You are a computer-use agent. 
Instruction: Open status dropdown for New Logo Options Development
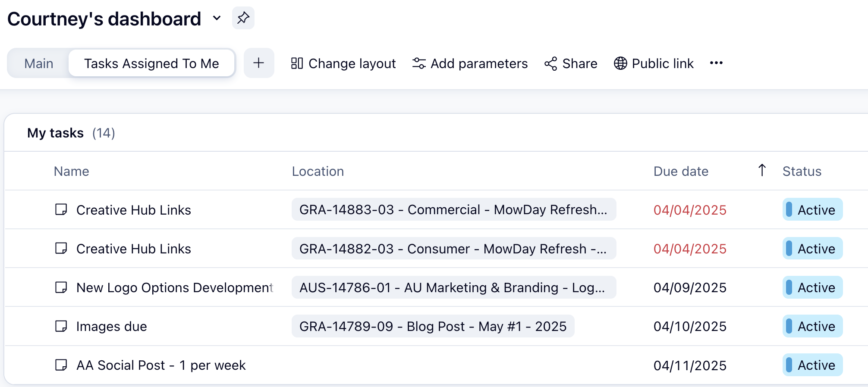click(x=812, y=287)
